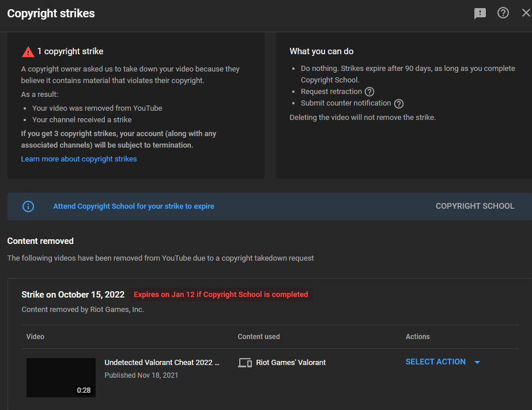Click the red warning triangle beside copyright strike
This screenshot has height=410, width=532.
coord(28,51)
